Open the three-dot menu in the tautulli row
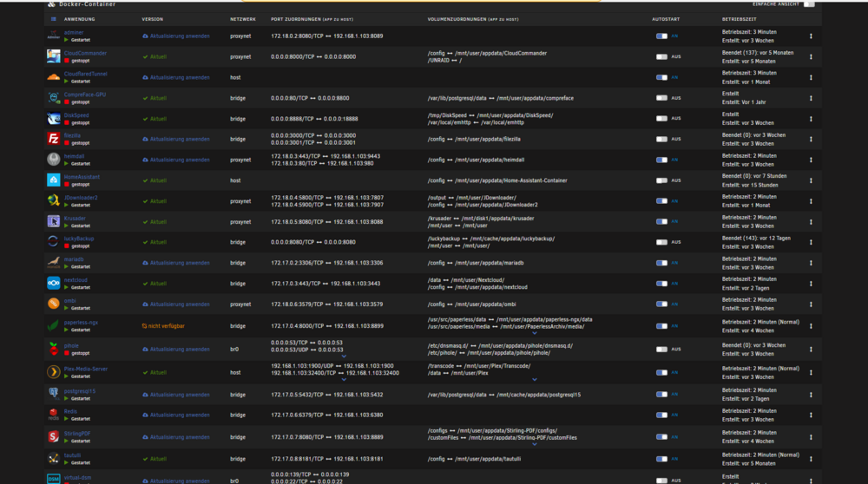This screenshot has height=484, width=868. pos(811,459)
